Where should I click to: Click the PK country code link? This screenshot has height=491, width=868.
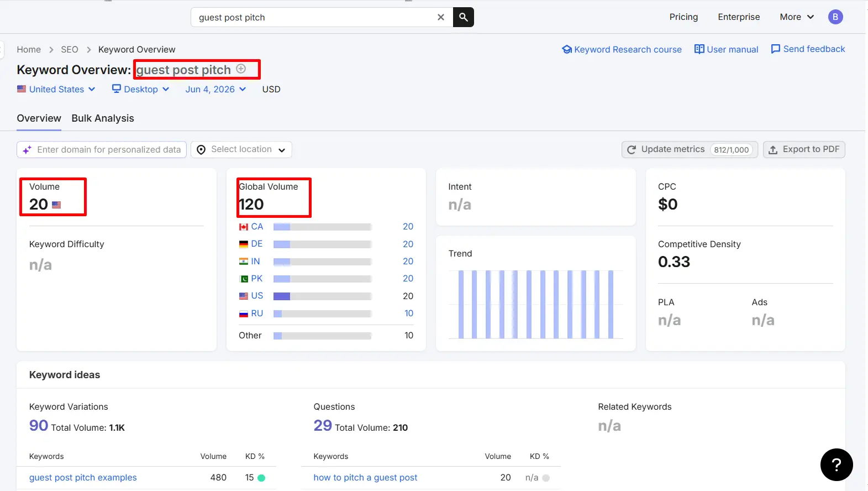(x=257, y=279)
